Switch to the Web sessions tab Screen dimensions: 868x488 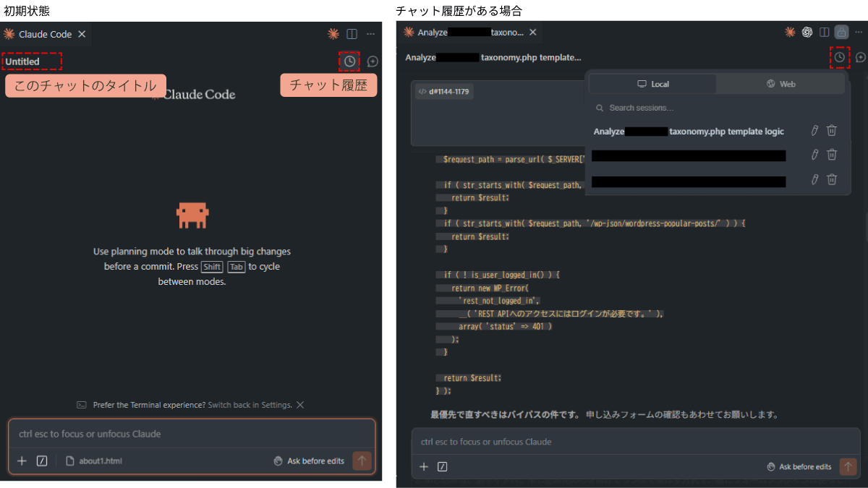(780, 84)
